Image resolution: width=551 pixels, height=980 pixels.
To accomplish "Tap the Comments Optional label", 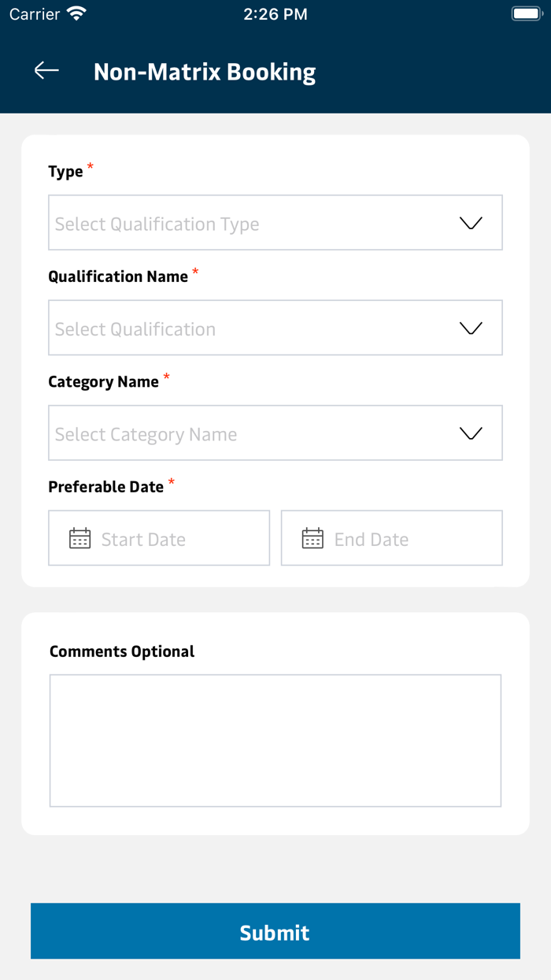I will 122,651.
